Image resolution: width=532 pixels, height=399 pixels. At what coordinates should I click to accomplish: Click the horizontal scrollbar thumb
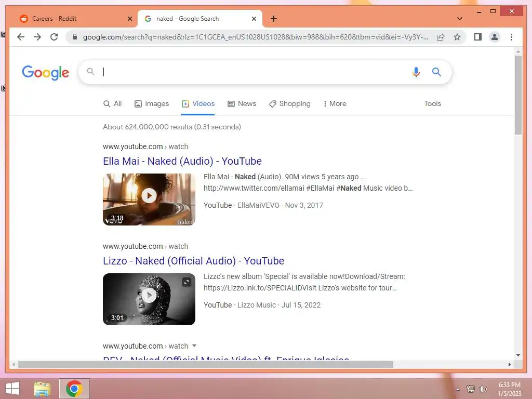coord(206,364)
